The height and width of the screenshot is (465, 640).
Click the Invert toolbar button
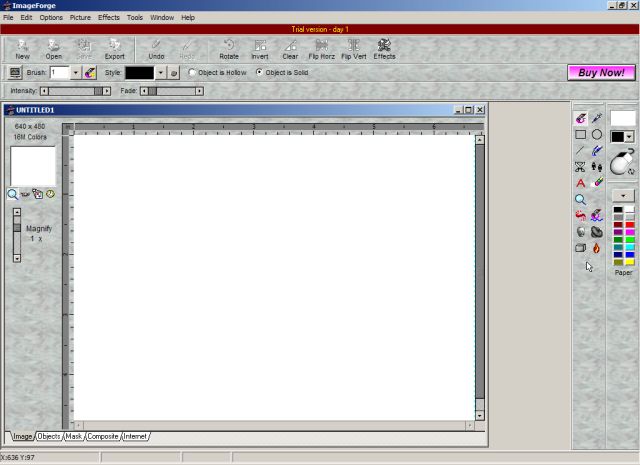tap(260, 49)
